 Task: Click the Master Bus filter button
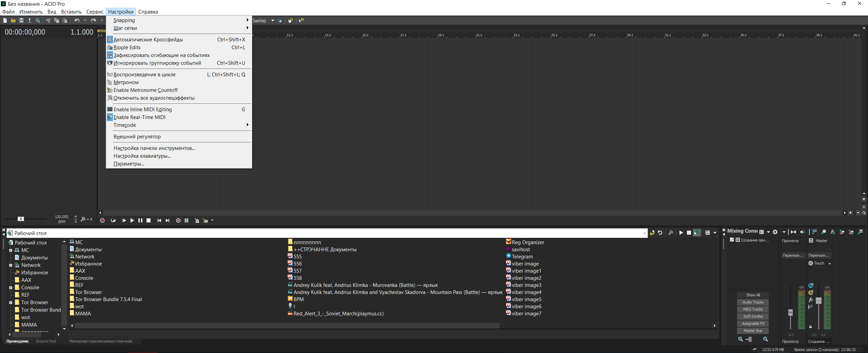click(753, 331)
